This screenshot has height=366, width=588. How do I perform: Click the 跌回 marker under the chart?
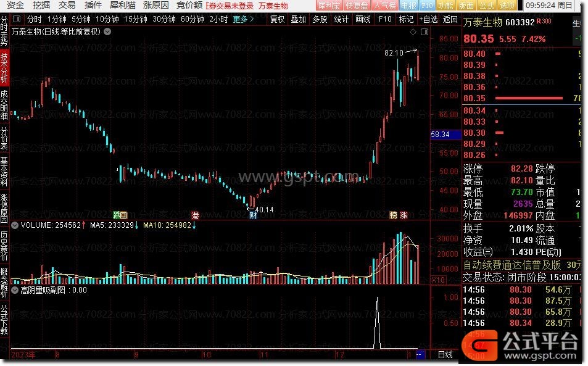[120, 215]
